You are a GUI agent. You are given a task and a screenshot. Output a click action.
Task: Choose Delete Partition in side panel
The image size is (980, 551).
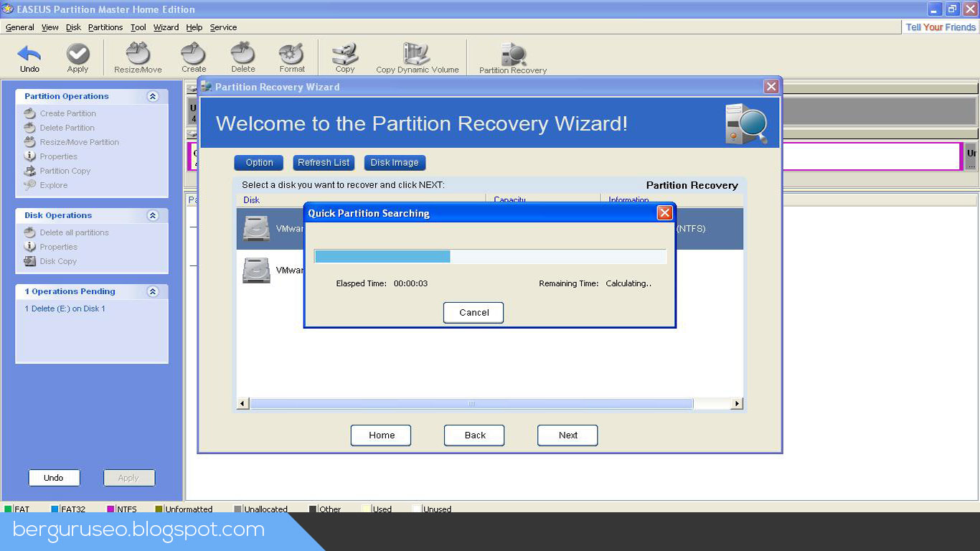[67, 128]
